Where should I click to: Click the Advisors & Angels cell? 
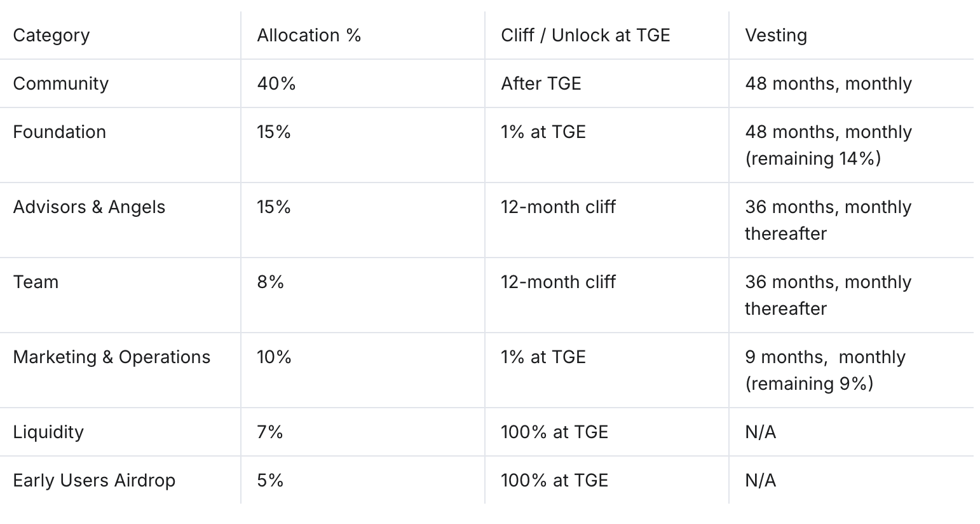click(89, 207)
